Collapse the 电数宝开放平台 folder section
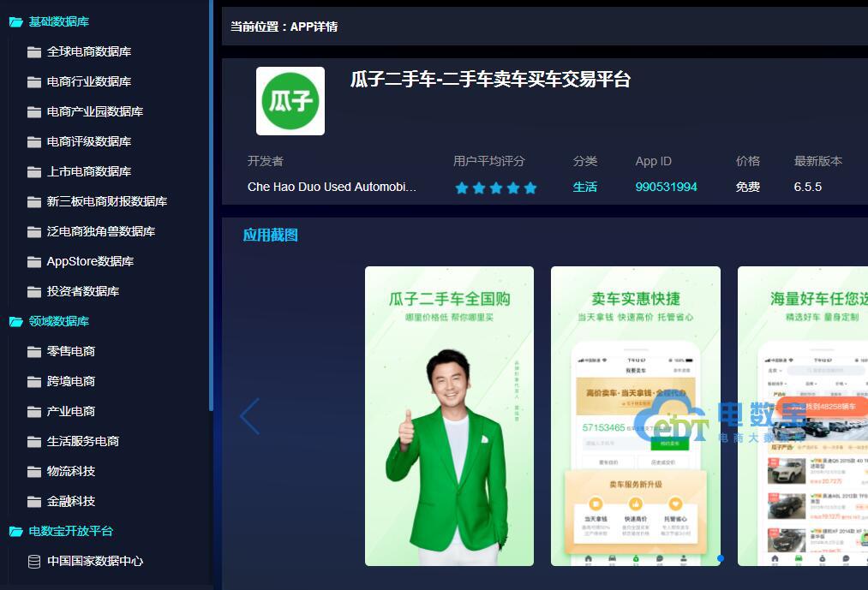 [x=61, y=531]
